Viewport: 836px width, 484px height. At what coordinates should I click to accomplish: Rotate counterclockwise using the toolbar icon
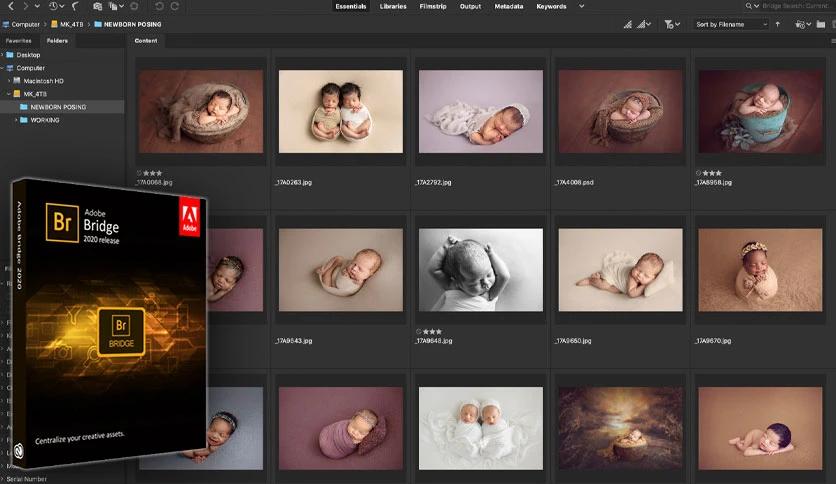coord(159,6)
